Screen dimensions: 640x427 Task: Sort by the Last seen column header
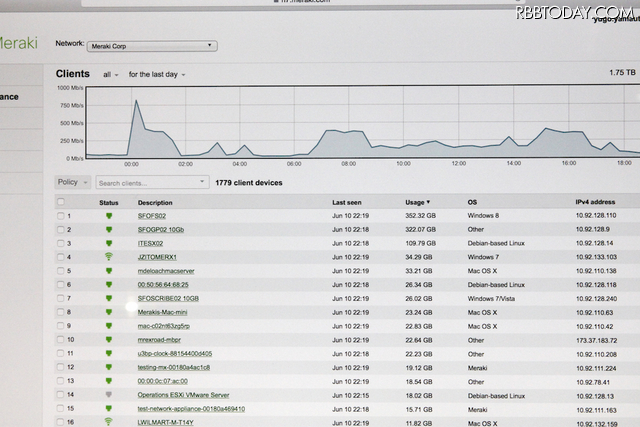pyautogui.click(x=347, y=202)
